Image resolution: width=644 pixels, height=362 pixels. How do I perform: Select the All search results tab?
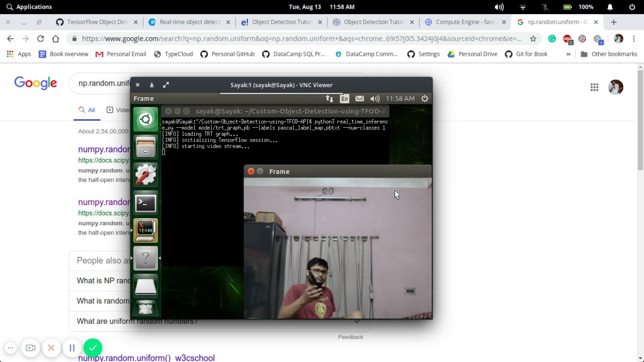pos(87,110)
